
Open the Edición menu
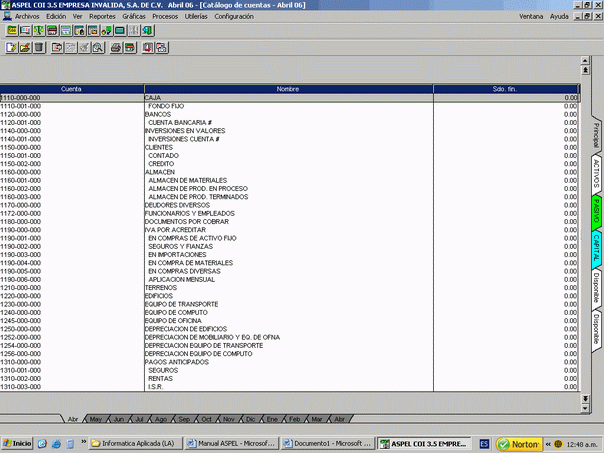pyautogui.click(x=56, y=16)
